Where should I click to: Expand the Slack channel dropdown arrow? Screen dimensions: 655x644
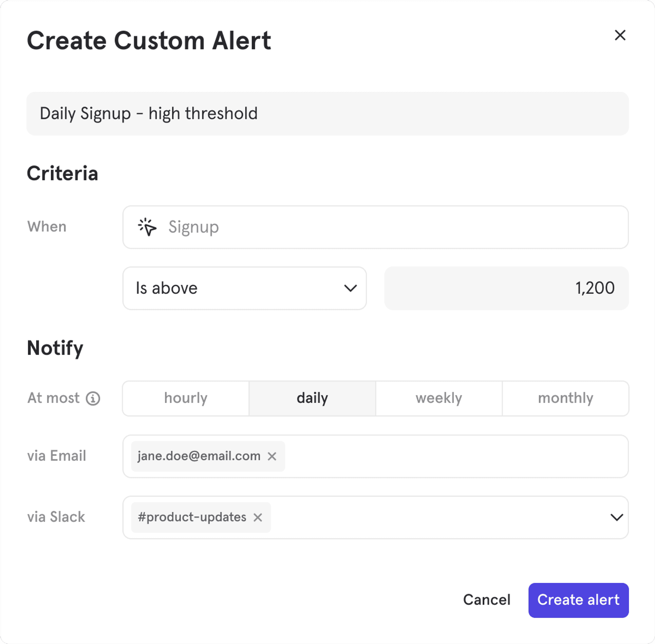tap(616, 517)
